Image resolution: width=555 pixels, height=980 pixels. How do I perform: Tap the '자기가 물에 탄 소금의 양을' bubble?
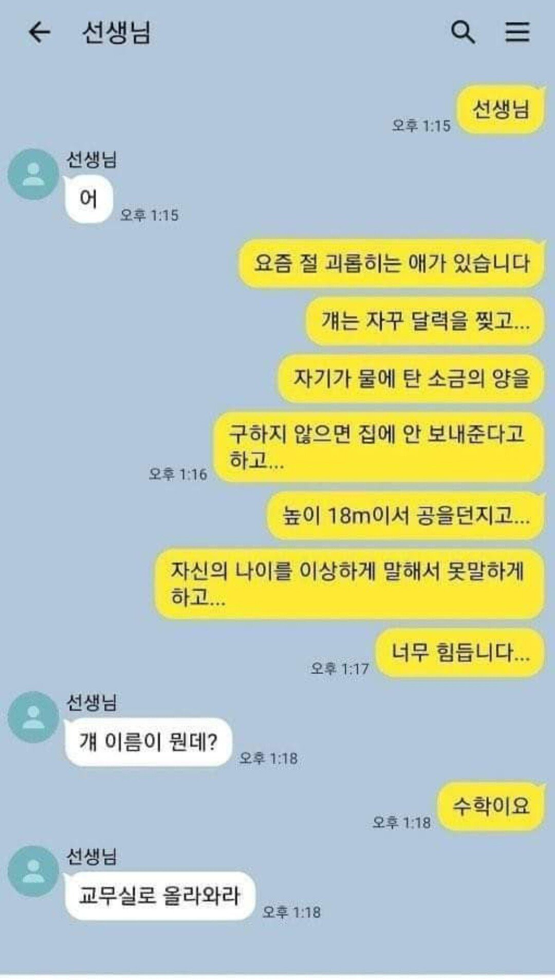pos(411,378)
